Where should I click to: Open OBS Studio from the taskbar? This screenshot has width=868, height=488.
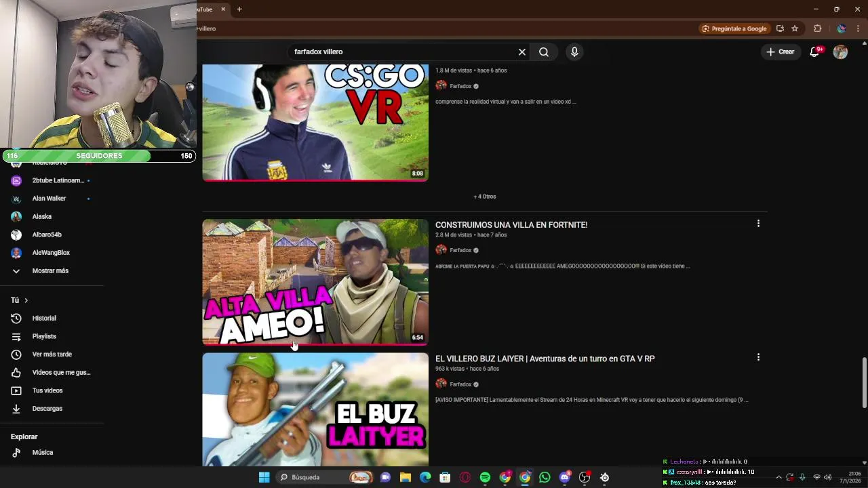point(585,477)
